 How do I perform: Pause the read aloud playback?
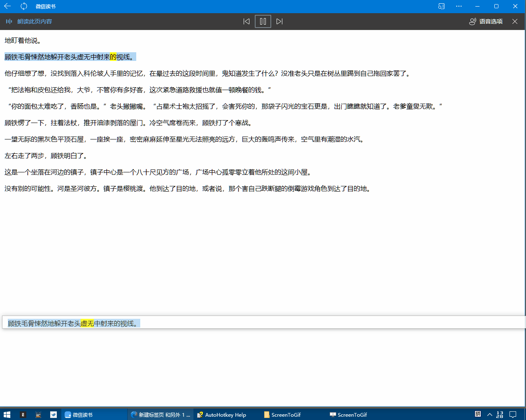(263, 21)
